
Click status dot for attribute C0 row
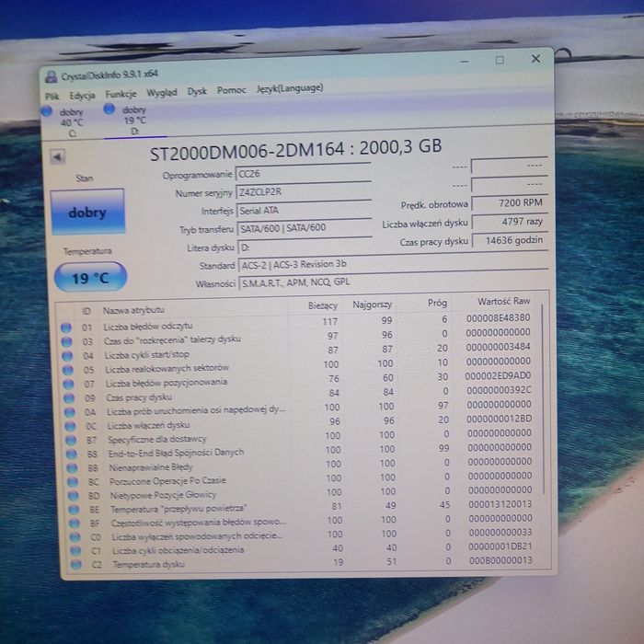click(x=75, y=537)
